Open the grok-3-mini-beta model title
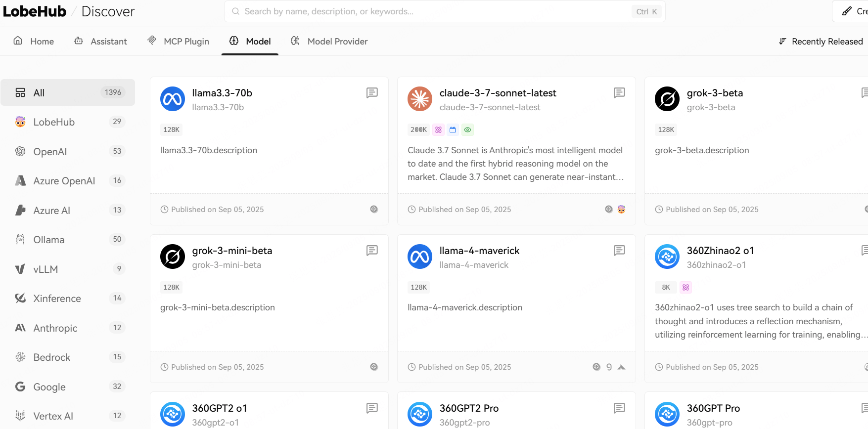Image resolution: width=868 pixels, height=429 pixels. pos(232,251)
